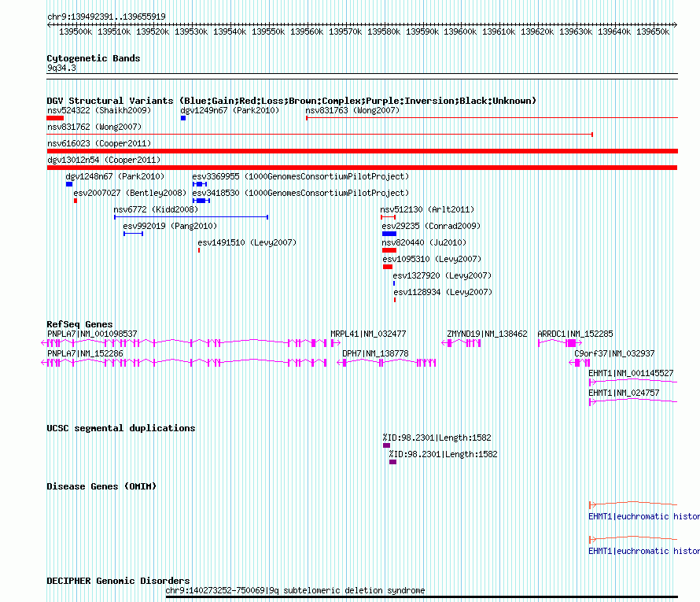Open the esv1327920 (Levy2007) label
Image resolution: width=700 pixels, height=602 pixels.
click(x=442, y=275)
